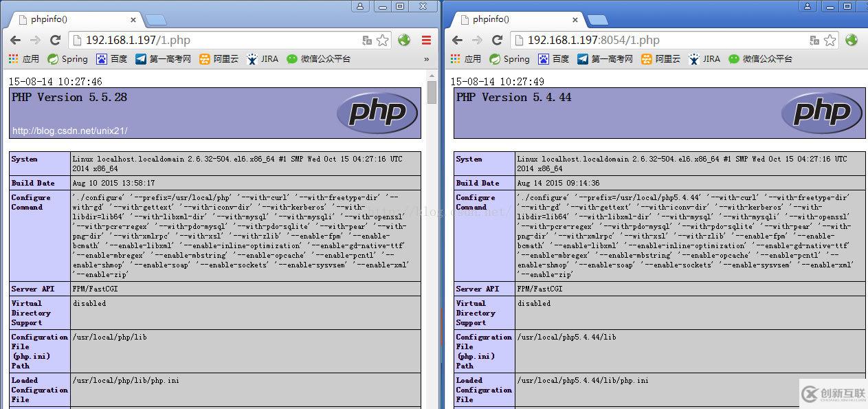The height and width of the screenshot is (409, 868).
Task: Click Configure Command label in right table
Action: click(x=476, y=202)
